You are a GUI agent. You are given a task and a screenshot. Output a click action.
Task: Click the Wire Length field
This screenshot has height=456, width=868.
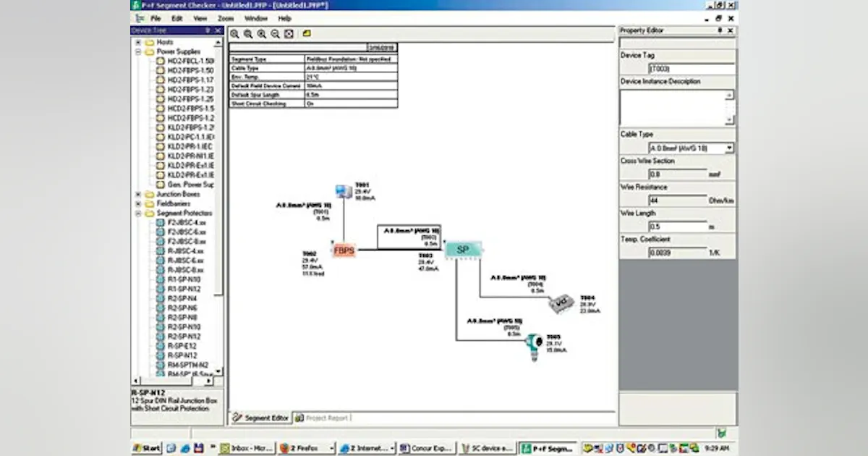tap(678, 227)
